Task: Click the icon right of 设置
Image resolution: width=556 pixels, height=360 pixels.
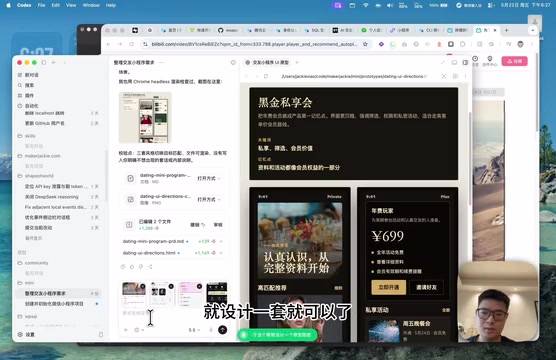Action: point(101,334)
